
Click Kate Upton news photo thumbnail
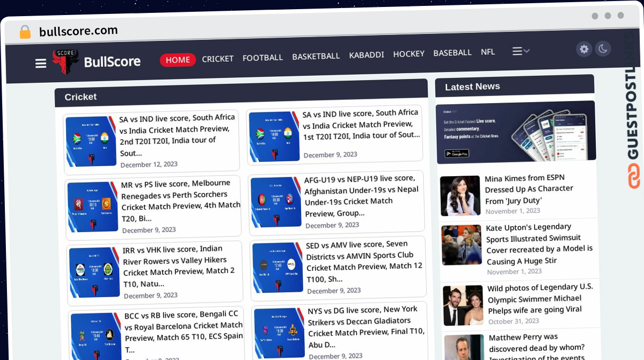[x=462, y=245]
